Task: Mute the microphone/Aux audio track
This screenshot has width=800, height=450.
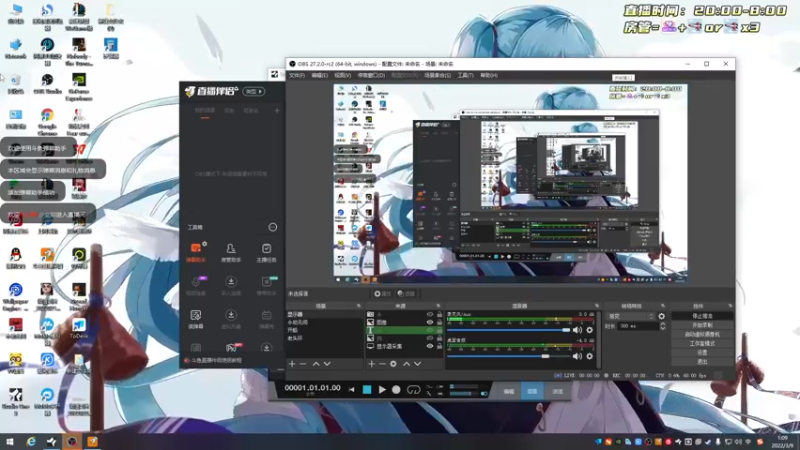Action: 577,330
